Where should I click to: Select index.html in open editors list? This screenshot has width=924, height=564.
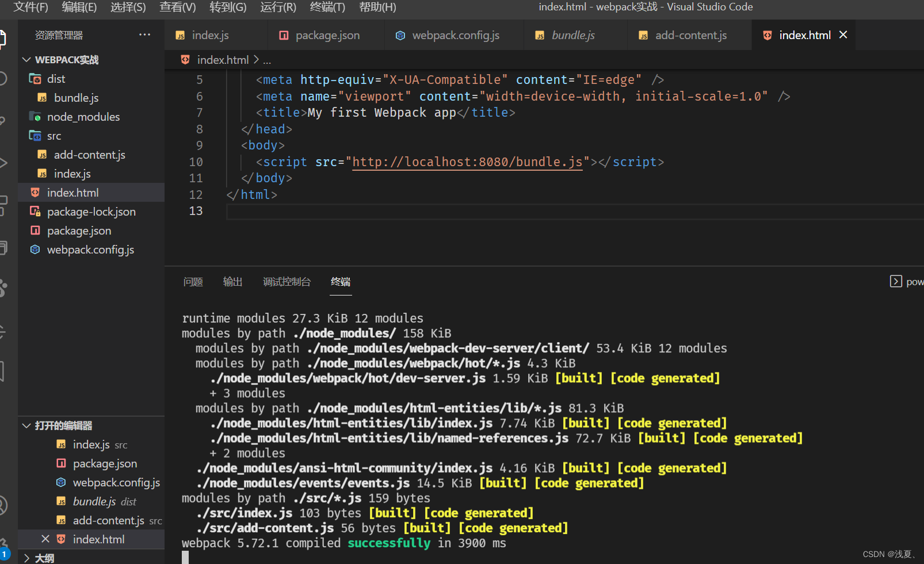point(91,539)
